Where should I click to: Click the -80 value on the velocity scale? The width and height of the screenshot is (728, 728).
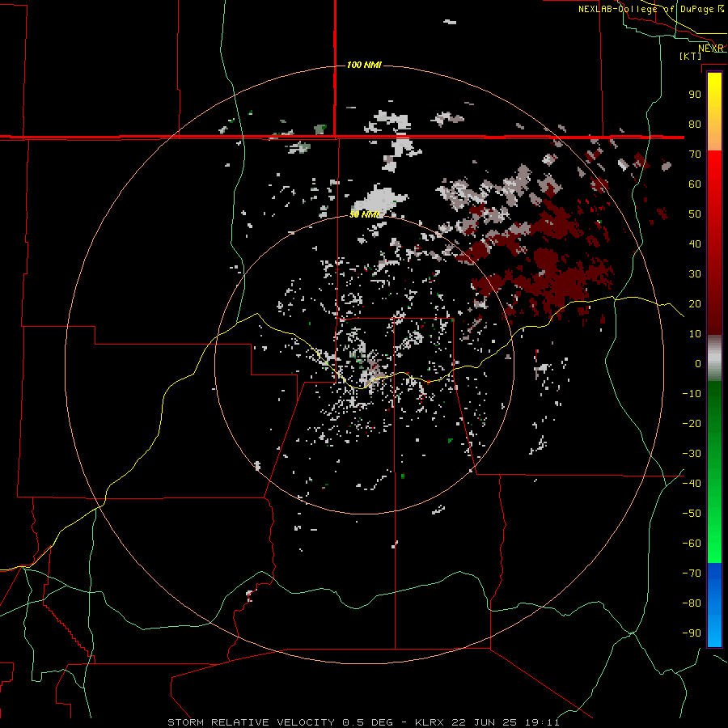point(692,603)
